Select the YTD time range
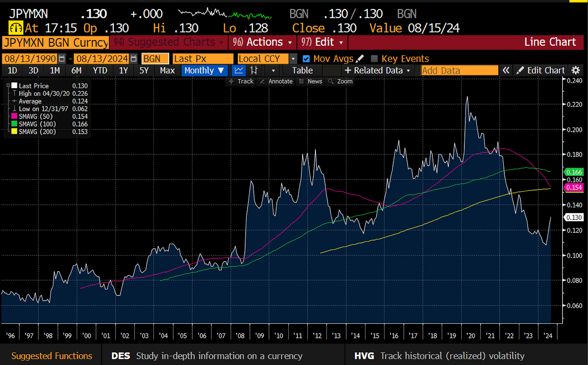The image size is (588, 365). coord(100,70)
